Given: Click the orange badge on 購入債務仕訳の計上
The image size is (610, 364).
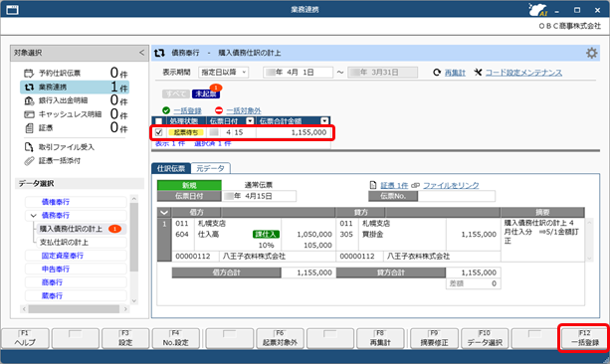Looking at the screenshot, I should [114, 229].
